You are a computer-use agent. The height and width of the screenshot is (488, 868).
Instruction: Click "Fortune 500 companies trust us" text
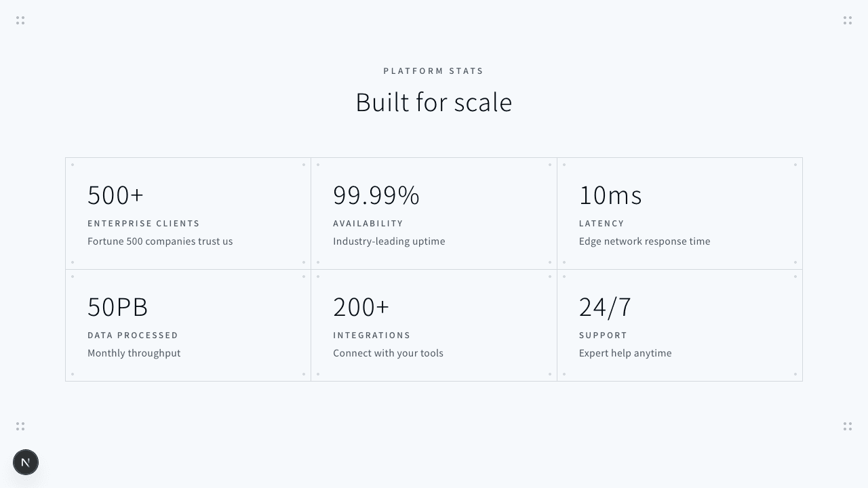click(x=160, y=241)
